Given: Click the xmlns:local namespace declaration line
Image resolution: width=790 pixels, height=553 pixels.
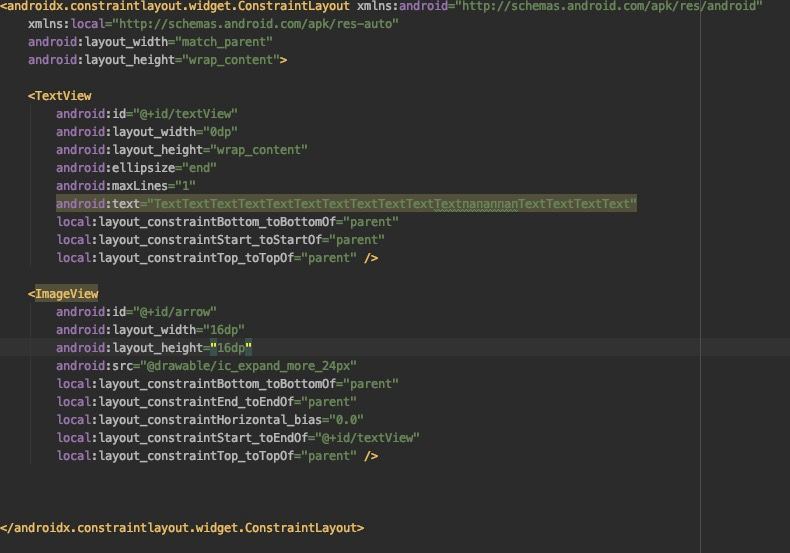Looking at the screenshot, I should pyautogui.click(x=213, y=24).
